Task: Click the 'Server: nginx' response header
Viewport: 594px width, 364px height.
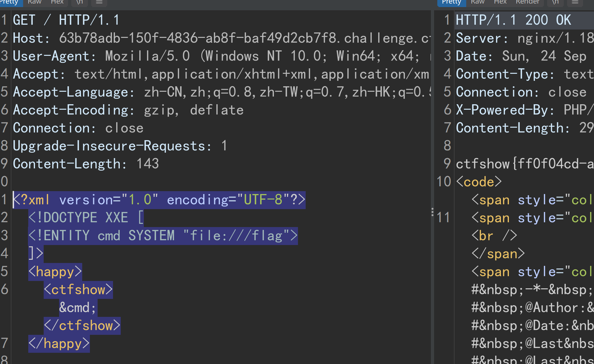Action: click(x=525, y=38)
